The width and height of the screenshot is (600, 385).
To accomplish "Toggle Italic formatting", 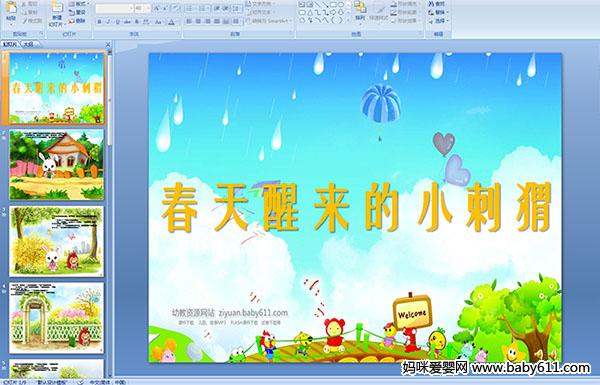I will coord(108,22).
